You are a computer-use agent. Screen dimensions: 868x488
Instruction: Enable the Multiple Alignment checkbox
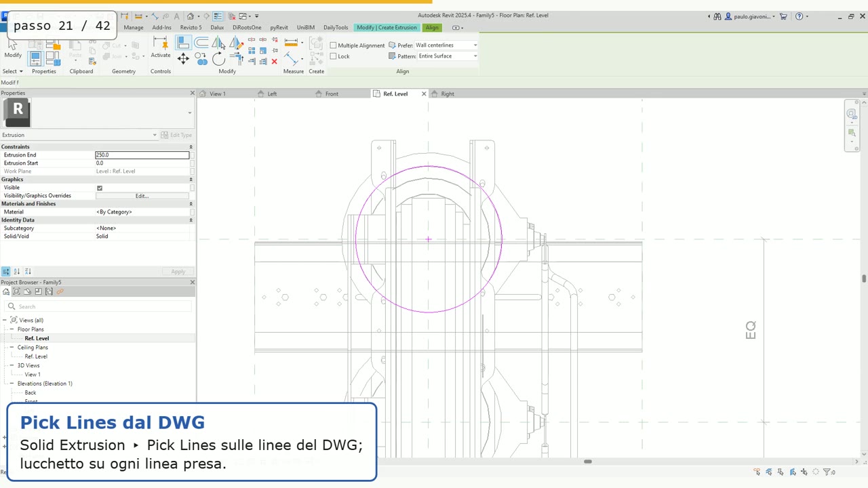coord(333,45)
